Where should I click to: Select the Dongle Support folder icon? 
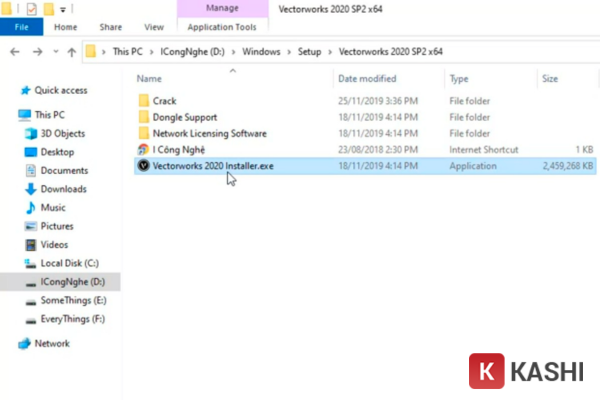144,117
